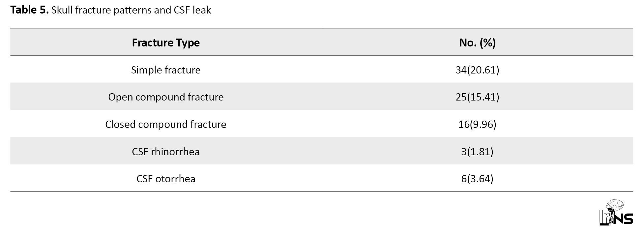Click the value 34(20.61)
Screen dimensions: 644x232
[x=477, y=70]
